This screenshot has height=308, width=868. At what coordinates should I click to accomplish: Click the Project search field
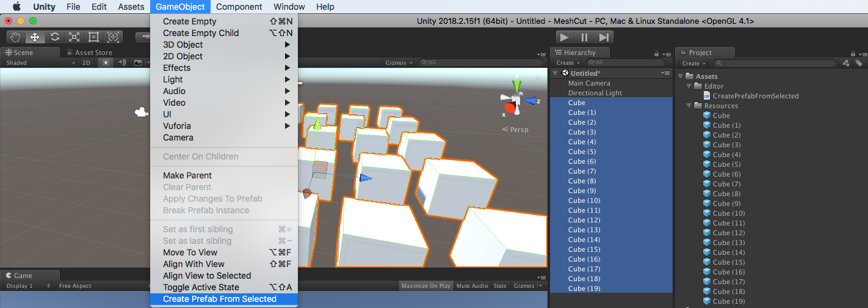pyautogui.click(x=774, y=63)
